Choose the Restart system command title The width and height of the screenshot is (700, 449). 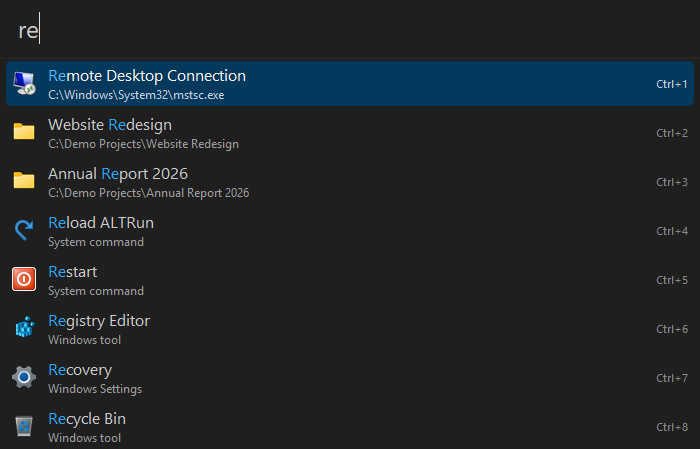click(x=72, y=272)
